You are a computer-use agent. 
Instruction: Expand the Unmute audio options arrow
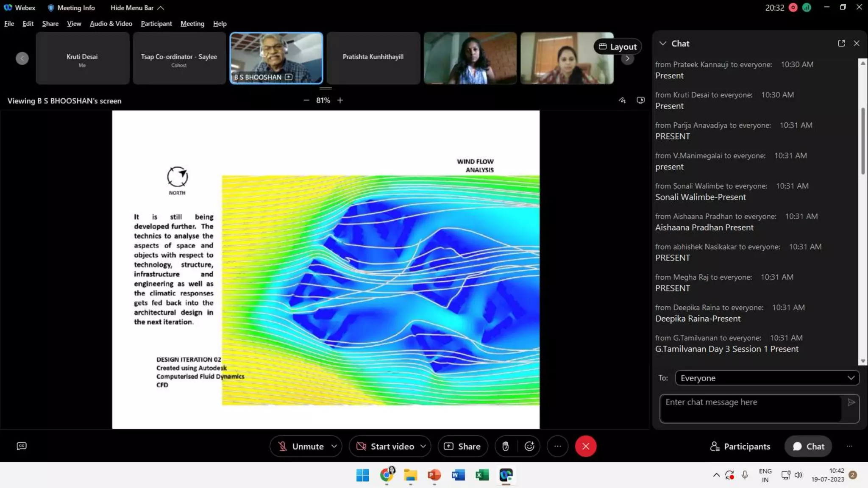[x=334, y=446]
